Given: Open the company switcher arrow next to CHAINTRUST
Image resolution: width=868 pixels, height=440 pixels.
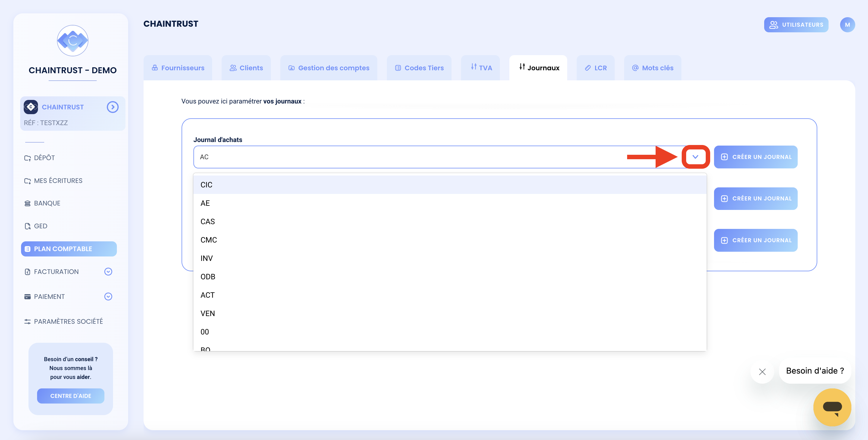Looking at the screenshot, I should coord(112,107).
